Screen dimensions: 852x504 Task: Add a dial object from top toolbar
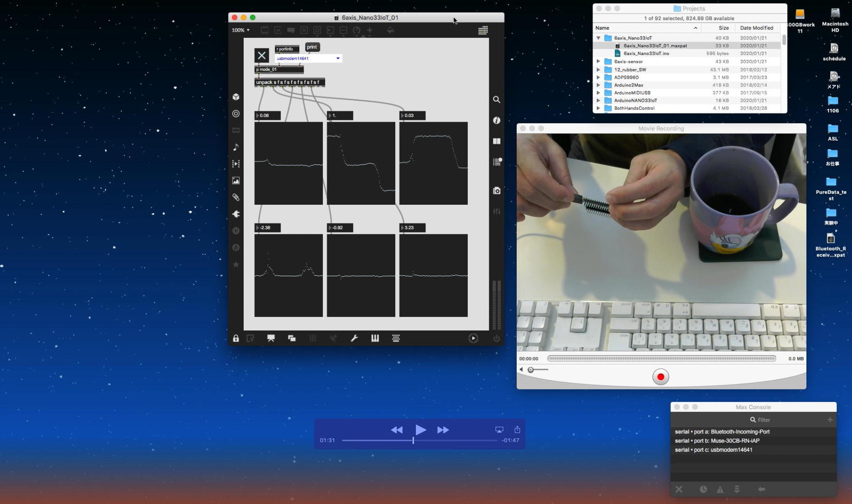click(356, 30)
